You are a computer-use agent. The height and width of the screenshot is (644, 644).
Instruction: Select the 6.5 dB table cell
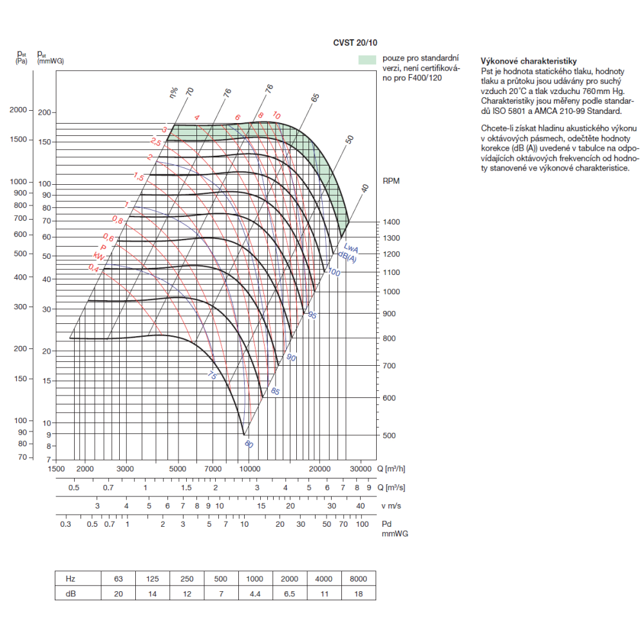pyautogui.click(x=290, y=592)
